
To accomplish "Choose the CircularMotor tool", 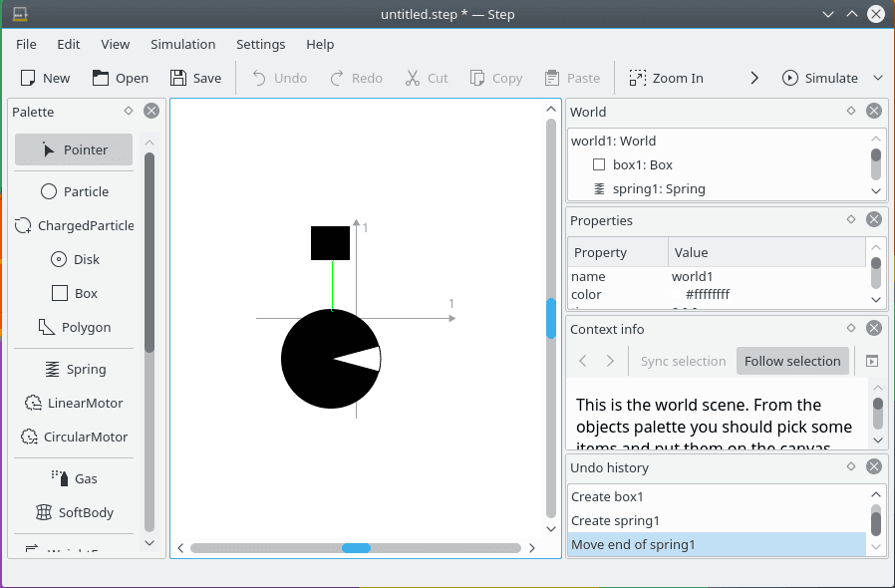I will point(74,437).
